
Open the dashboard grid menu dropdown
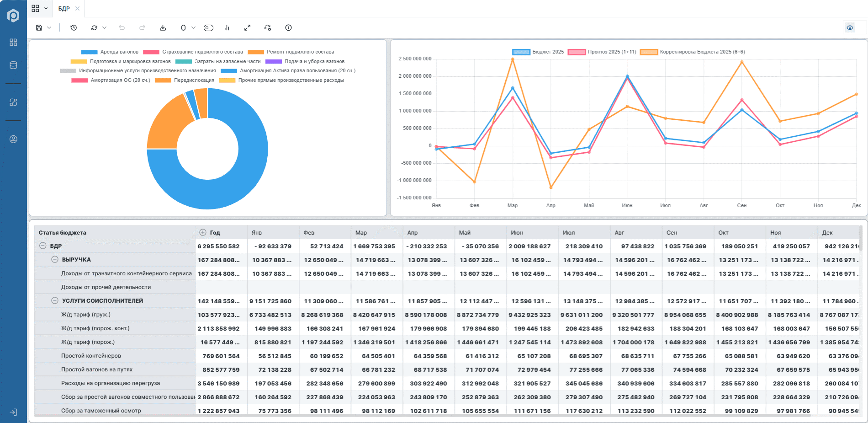tap(40, 9)
